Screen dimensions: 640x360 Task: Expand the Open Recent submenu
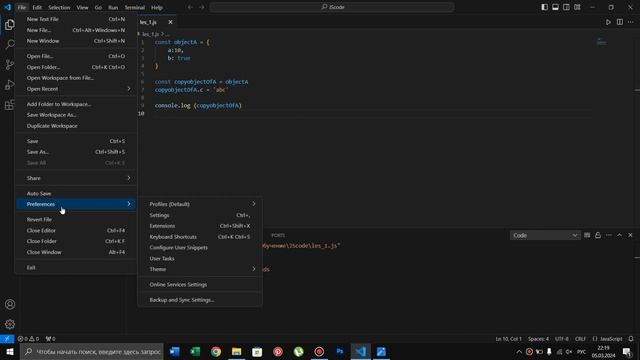(x=76, y=89)
